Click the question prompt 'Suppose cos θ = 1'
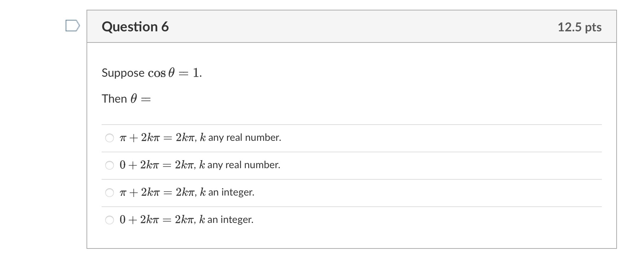 coord(151,72)
